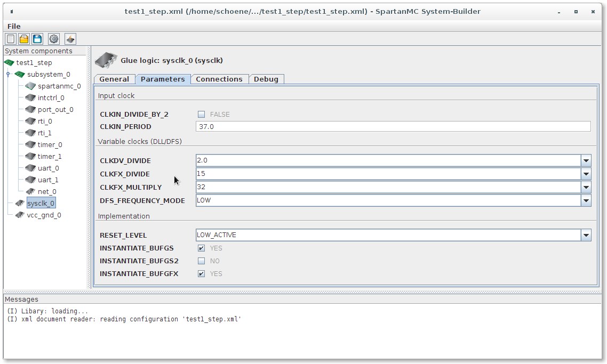This screenshot has height=364, width=607.
Task: Select rti_0 in the tree
Action: [45, 121]
